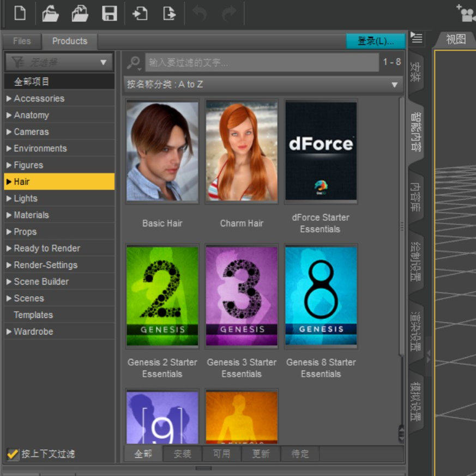
Task: Open the pane options hamburger icon
Action: [x=416, y=39]
